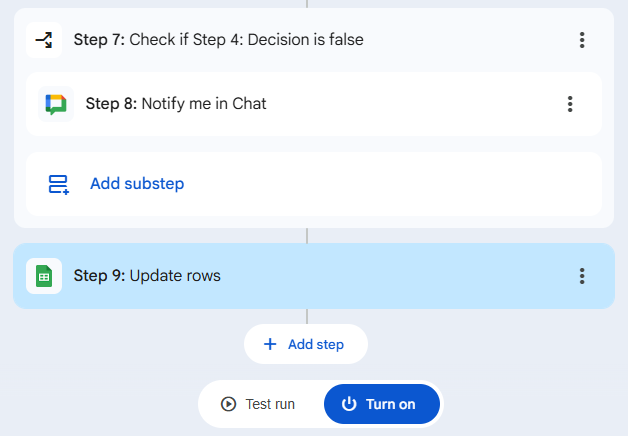Click empty area of the Add substep row
The width and height of the screenshot is (628, 436).
pyautogui.click(x=400, y=184)
